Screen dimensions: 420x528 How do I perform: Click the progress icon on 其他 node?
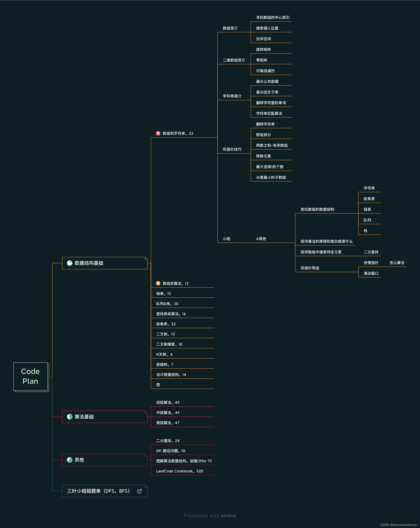click(x=69, y=460)
